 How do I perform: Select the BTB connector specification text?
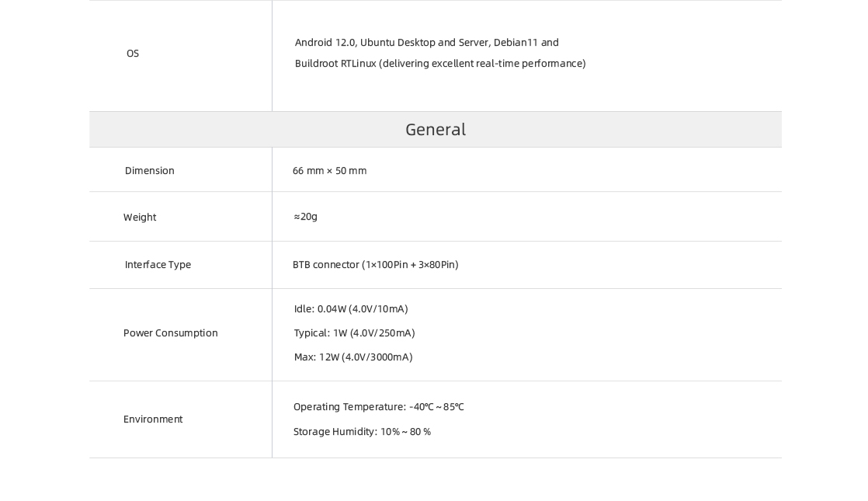376,265
